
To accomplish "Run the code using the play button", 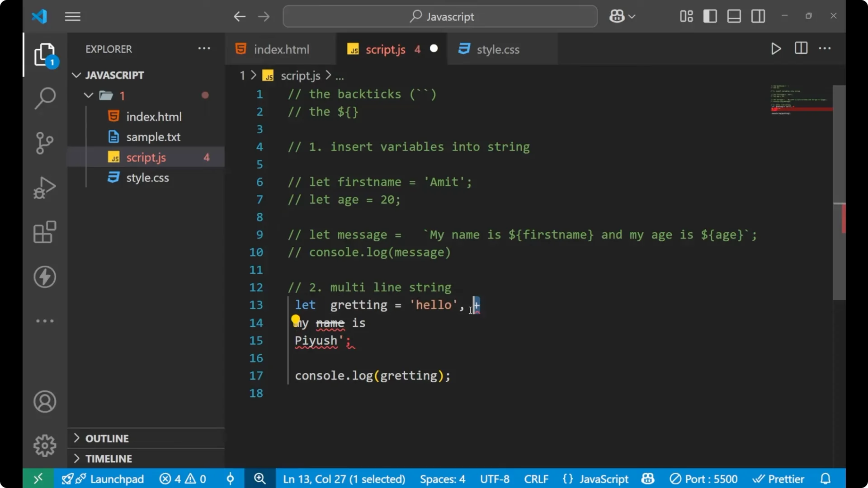I will pyautogui.click(x=776, y=49).
